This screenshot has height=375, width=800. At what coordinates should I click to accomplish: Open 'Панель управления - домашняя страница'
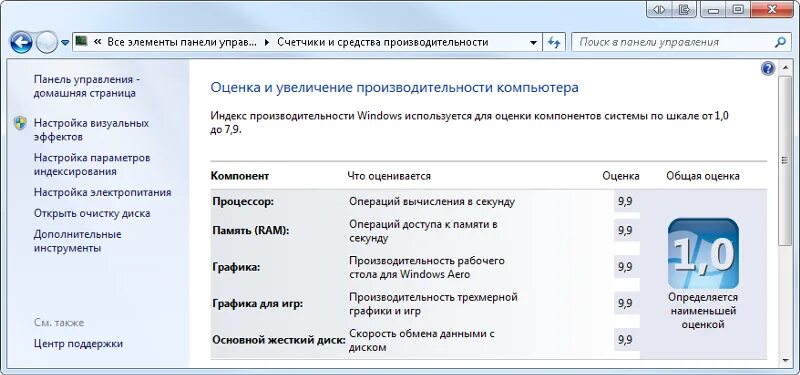click(x=87, y=87)
